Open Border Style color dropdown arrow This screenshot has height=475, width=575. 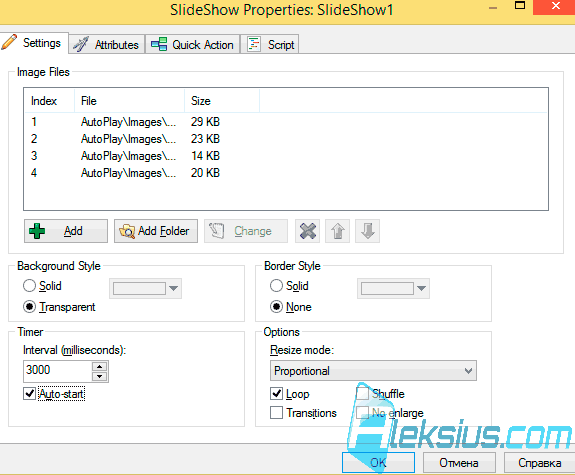(x=421, y=288)
